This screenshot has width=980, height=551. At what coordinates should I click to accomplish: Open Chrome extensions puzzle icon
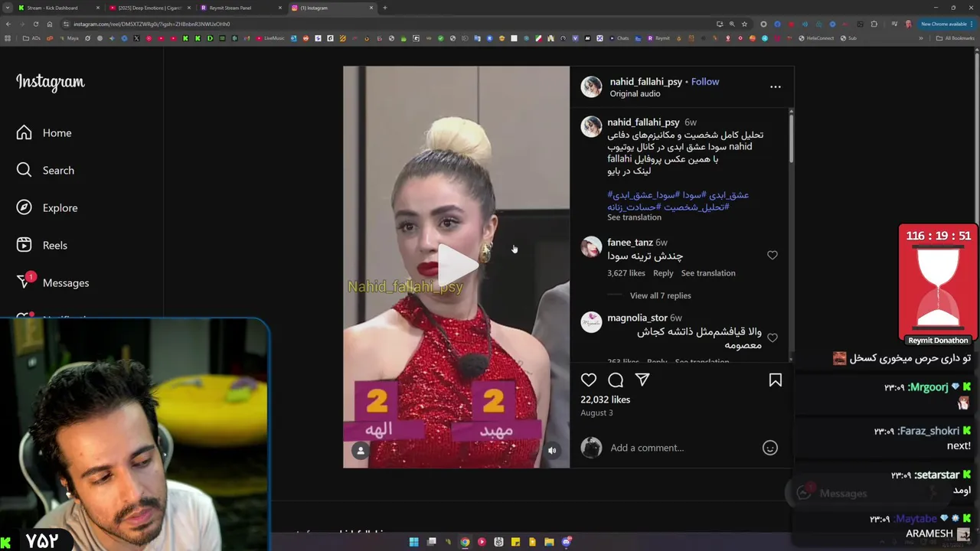click(x=874, y=24)
